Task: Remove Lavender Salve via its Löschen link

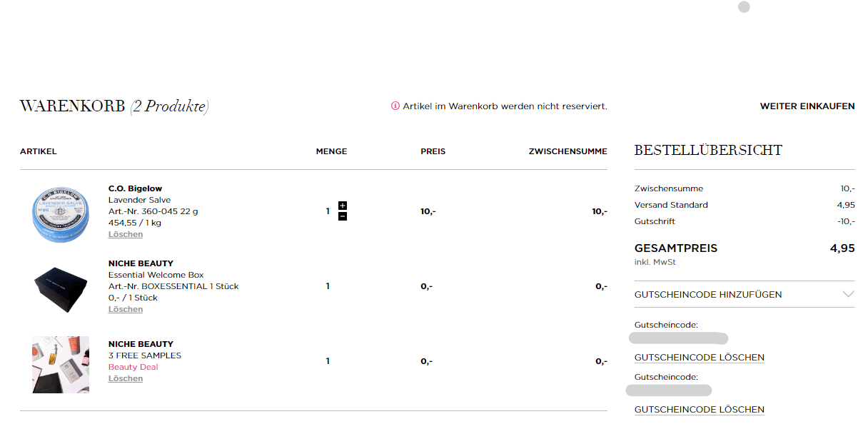Action: 126,234
